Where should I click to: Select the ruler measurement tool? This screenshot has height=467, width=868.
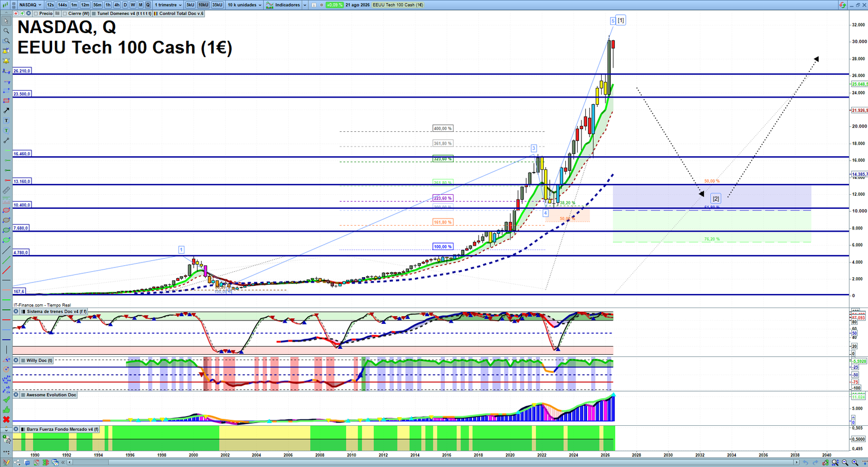pos(6,190)
